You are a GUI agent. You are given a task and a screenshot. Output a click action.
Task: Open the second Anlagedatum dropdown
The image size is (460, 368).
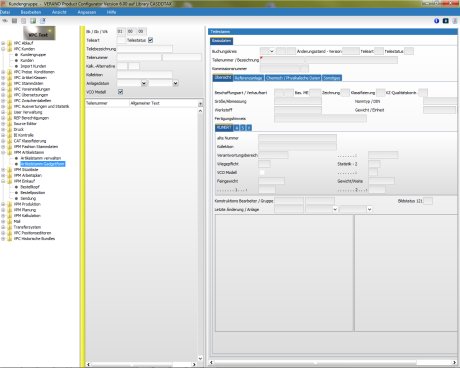click(175, 83)
